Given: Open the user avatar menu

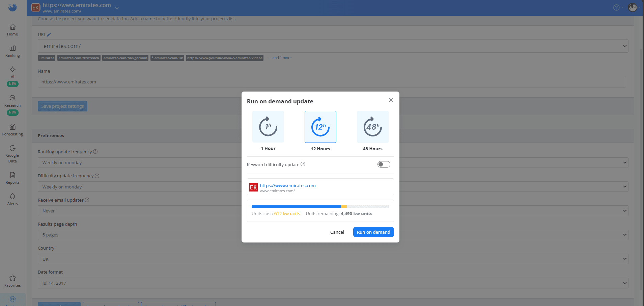Looking at the screenshot, I should pyautogui.click(x=634, y=7).
